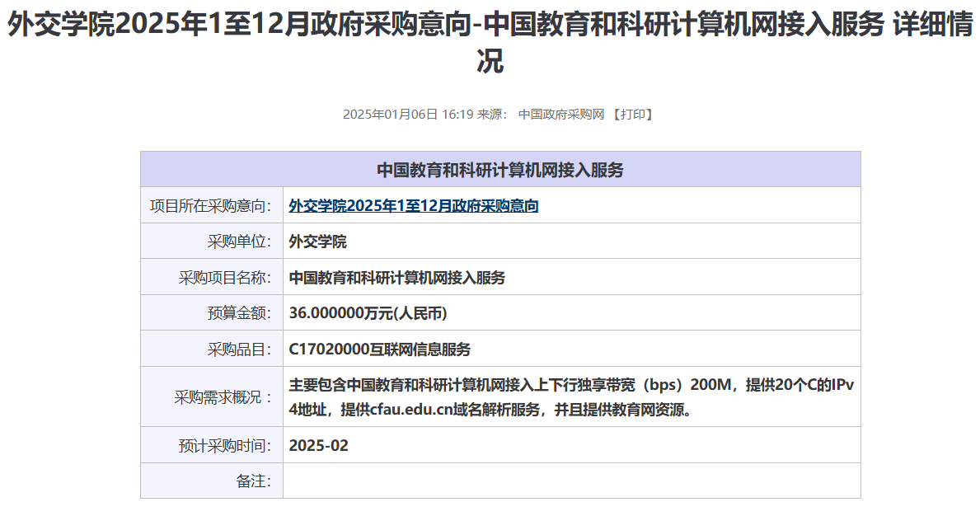Click the source name 中国政府采购网

point(561,115)
